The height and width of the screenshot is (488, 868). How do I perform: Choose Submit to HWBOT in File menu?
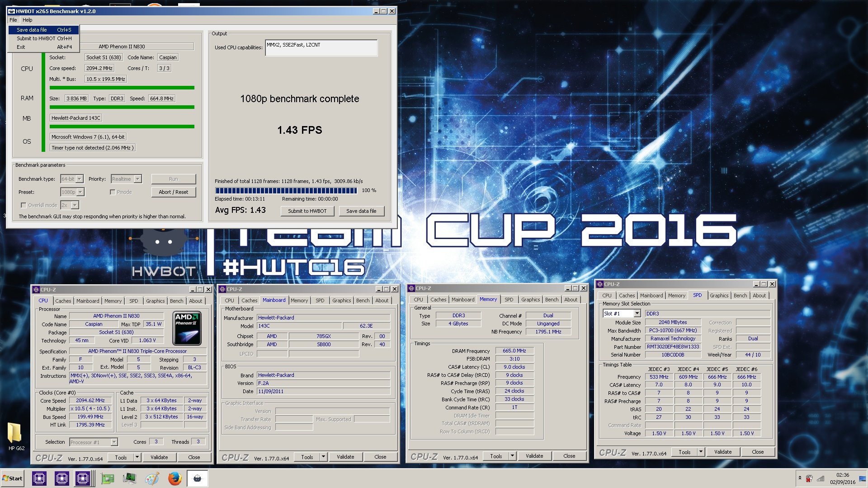tap(44, 38)
